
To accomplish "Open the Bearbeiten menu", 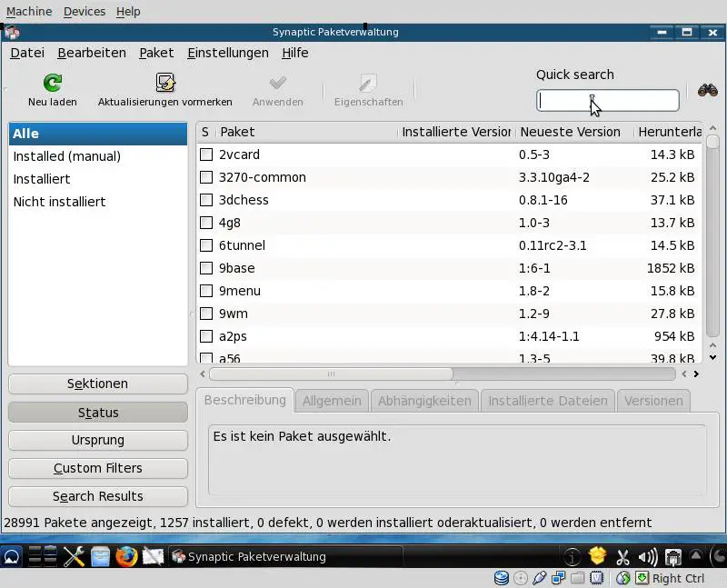I will (92, 53).
